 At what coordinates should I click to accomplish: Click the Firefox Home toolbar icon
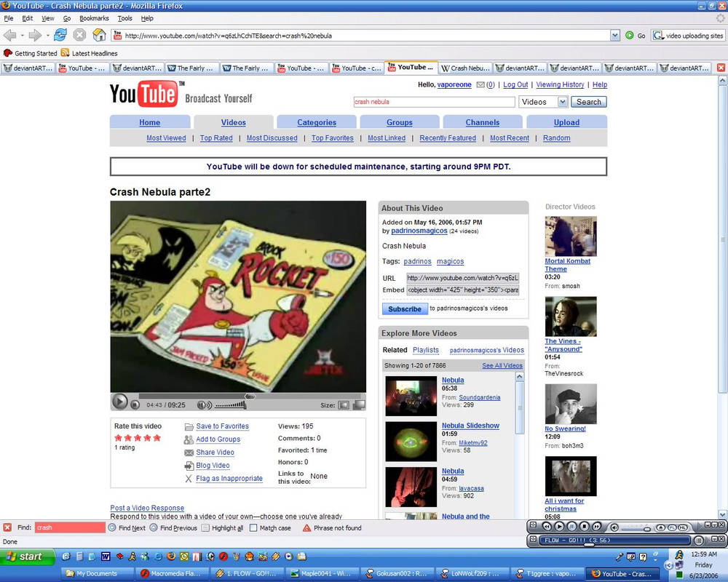pyautogui.click(x=99, y=35)
